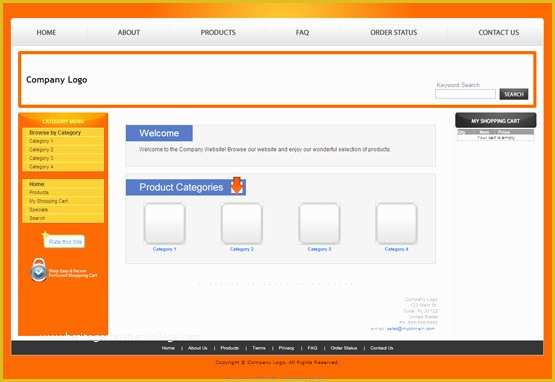Click CONTACT US in the top navigation
The image size is (555, 382).
coord(499,33)
